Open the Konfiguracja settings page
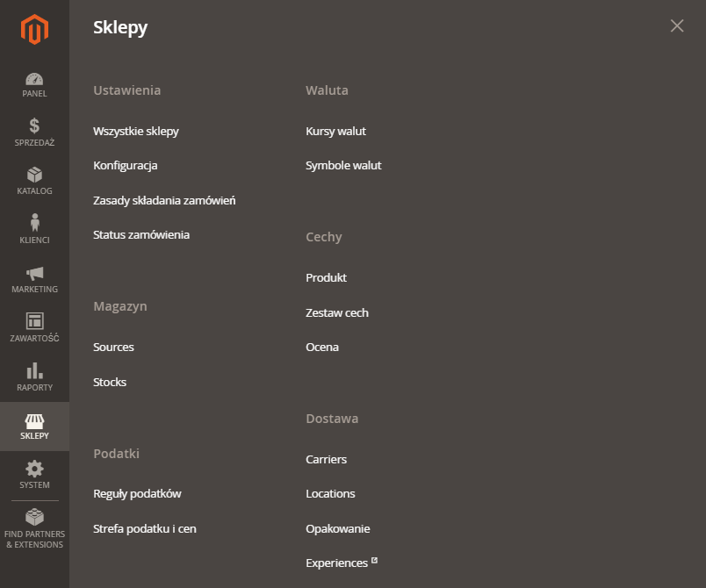Image resolution: width=706 pixels, height=588 pixels. [126, 165]
